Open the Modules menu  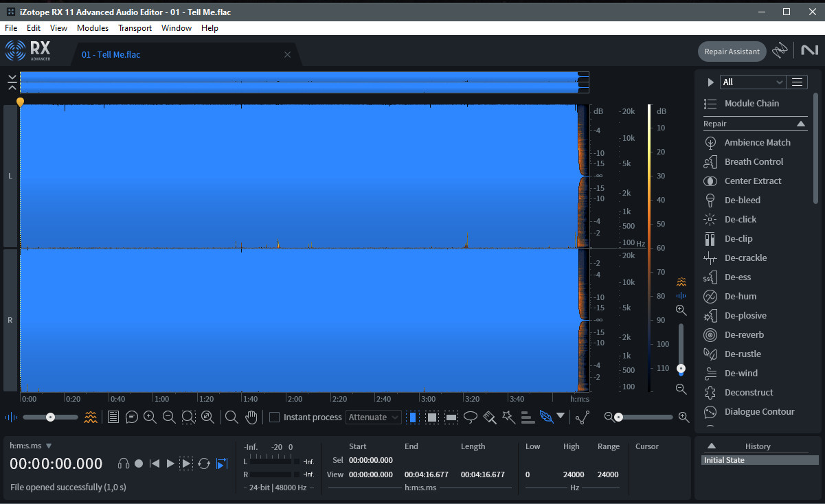point(93,28)
